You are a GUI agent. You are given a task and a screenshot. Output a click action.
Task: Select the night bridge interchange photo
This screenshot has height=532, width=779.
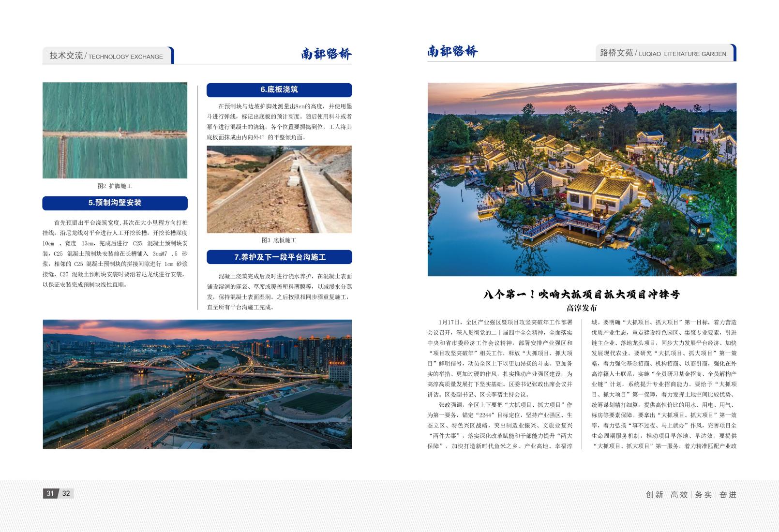pyautogui.click(x=197, y=384)
